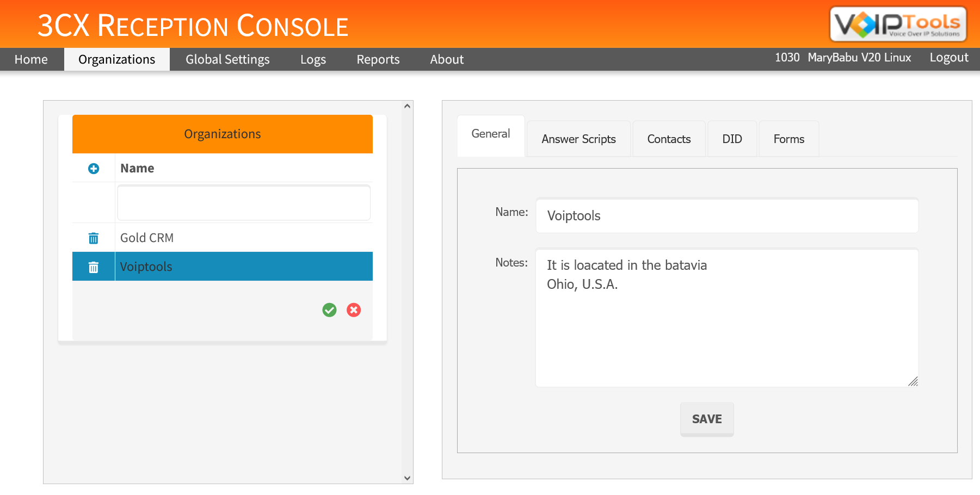Image resolution: width=980 pixels, height=495 pixels.
Task: View the DID tab
Action: (x=732, y=139)
